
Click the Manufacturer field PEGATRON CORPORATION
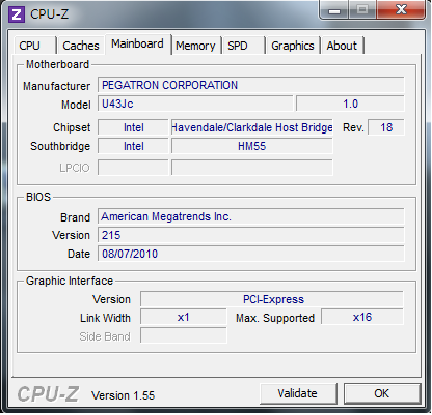(251, 85)
